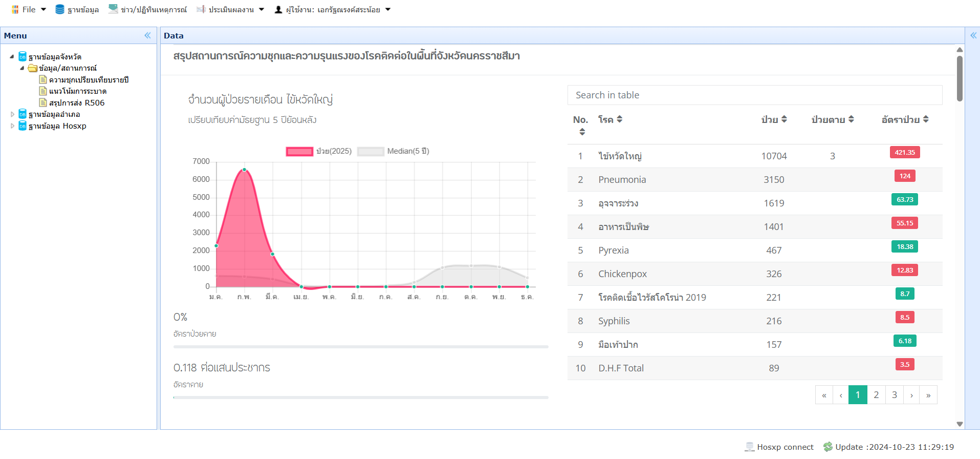Viewport: 980px width, 459px height.
Task: Click the vertical scrollbar in the Data panel
Action: point(960,79)
